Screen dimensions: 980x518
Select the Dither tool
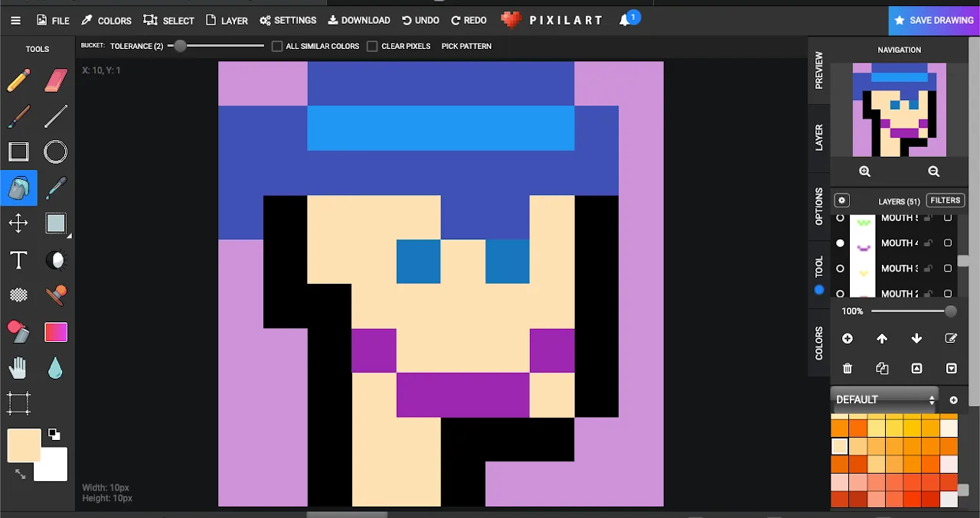pos(18,295)
